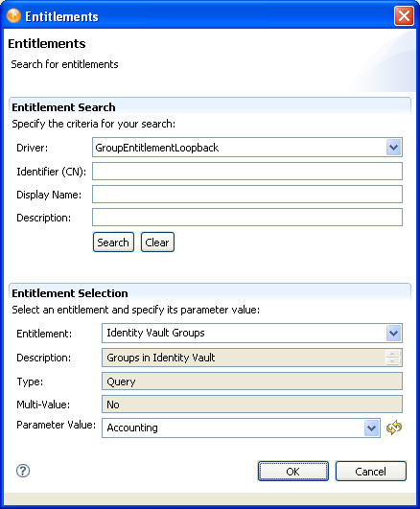Click the Search button

(113, 243)
